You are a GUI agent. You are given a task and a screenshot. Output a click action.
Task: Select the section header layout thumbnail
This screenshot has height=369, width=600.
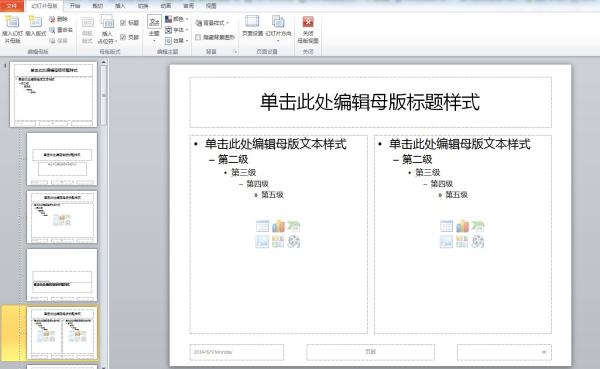(62, 275)
